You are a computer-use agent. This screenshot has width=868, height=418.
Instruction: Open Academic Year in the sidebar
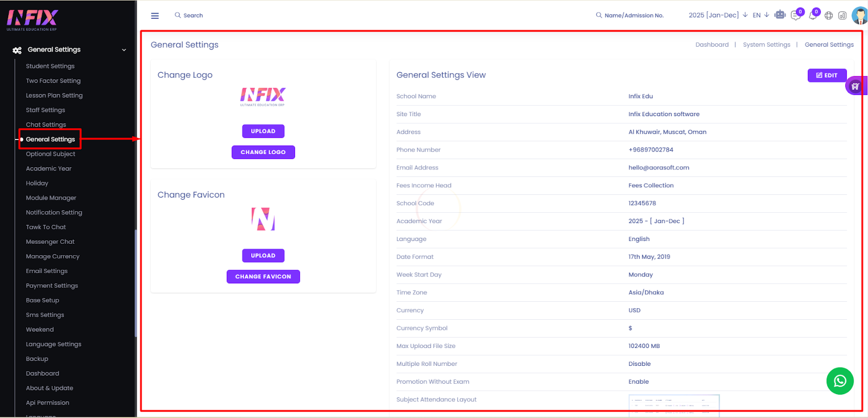(x=49, y=169)
